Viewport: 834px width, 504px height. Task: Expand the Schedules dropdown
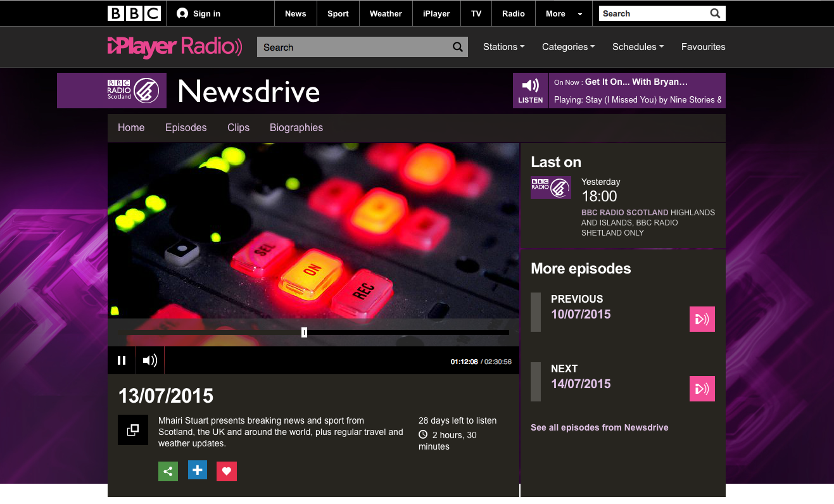tap(638, 47)
